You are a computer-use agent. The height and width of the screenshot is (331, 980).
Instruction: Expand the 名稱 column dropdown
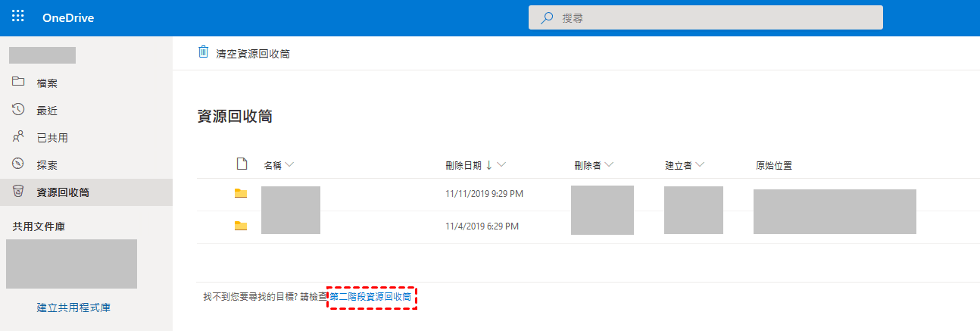pyautogui.click(x=289, y=165)
